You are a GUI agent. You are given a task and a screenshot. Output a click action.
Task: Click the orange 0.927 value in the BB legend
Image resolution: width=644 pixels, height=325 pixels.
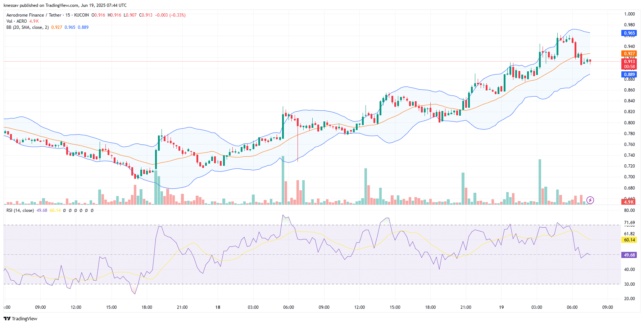point(56,27)
